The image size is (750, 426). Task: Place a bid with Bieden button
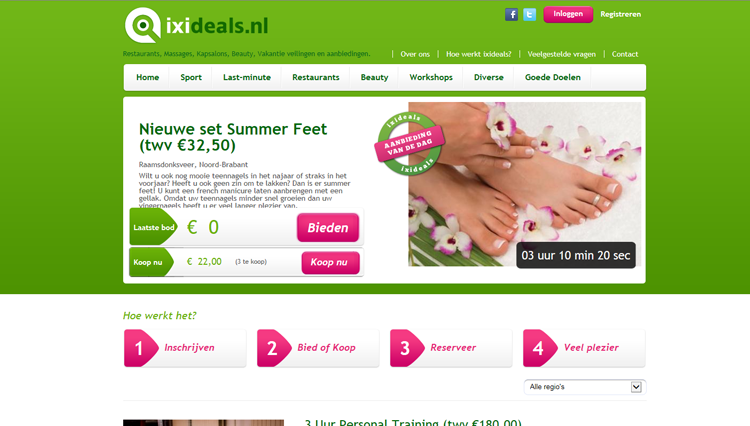coord(328,228)
